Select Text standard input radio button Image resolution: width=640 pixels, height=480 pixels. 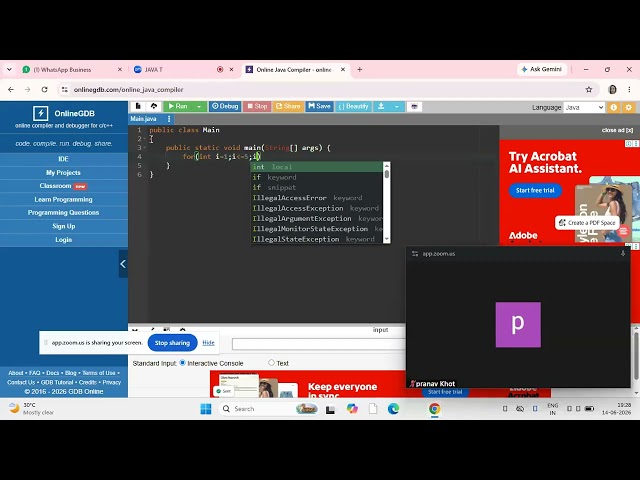tap(271, 362)
